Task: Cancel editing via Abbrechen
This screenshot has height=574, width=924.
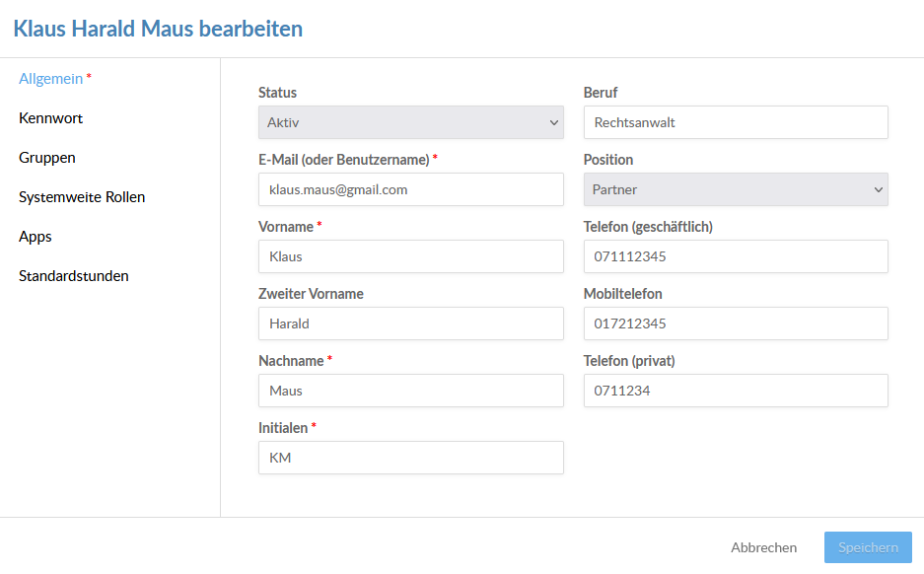Action: point(763,547)
